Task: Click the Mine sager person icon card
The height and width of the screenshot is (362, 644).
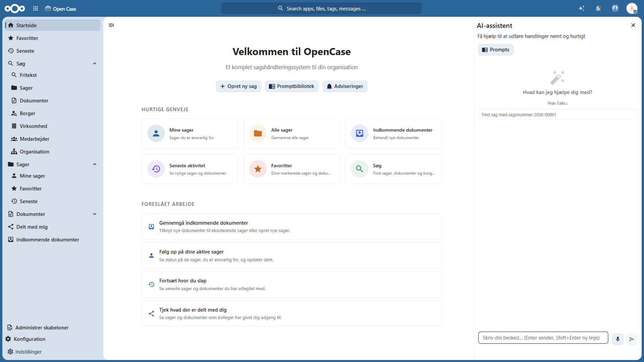Action: (x=156, y=133)
